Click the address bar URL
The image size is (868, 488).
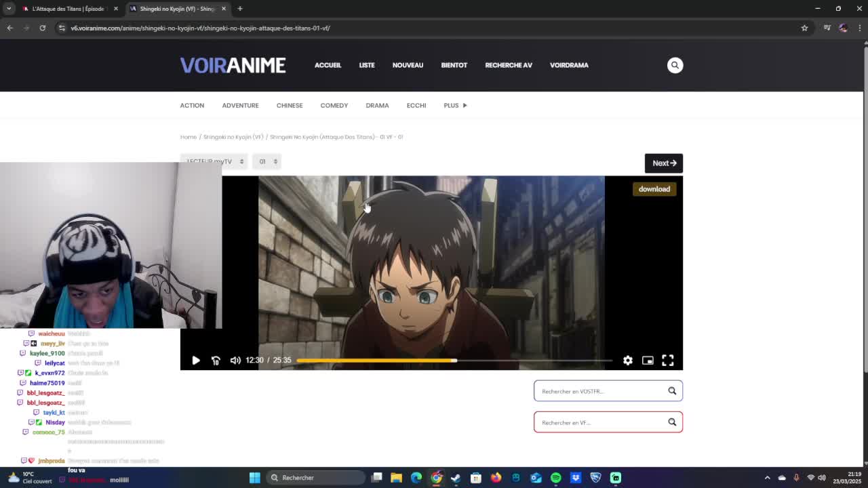click(x=201, y=28)
